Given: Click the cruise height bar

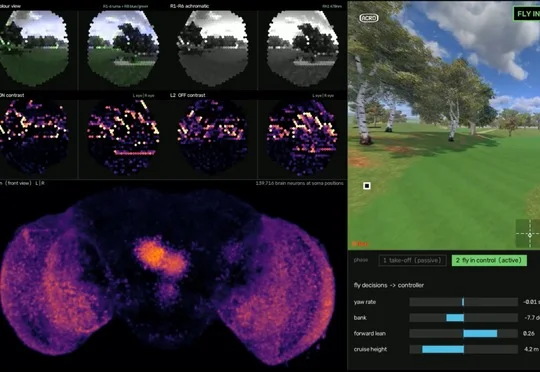Looking at the screenshot, I should tap(464, 349).
